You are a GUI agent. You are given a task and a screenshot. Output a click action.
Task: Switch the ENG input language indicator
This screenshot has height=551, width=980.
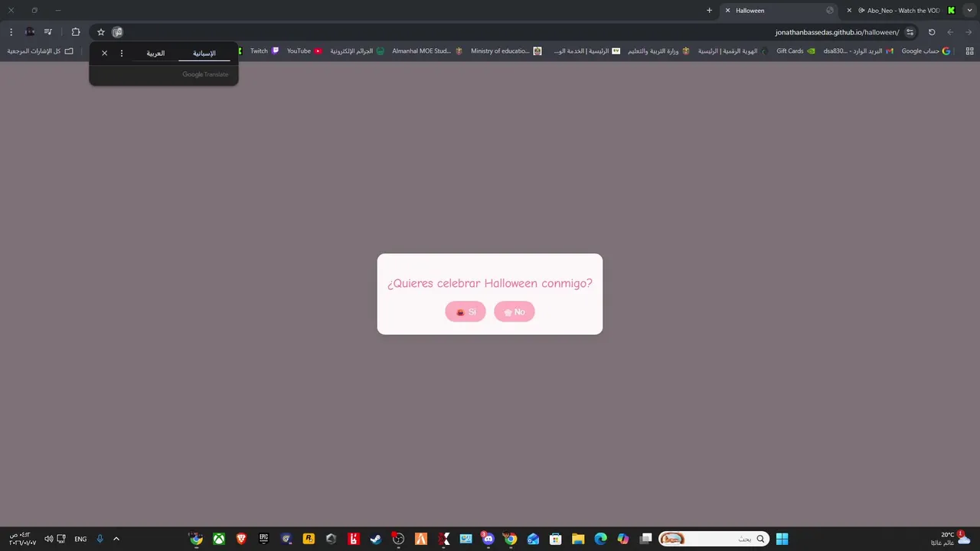coord(80,539)
